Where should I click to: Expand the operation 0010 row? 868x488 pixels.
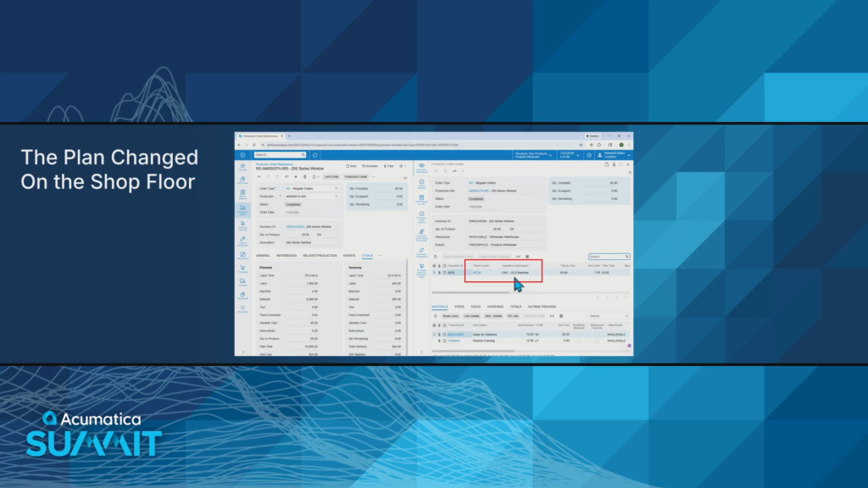pyautogui.click(x=434, y=273)
